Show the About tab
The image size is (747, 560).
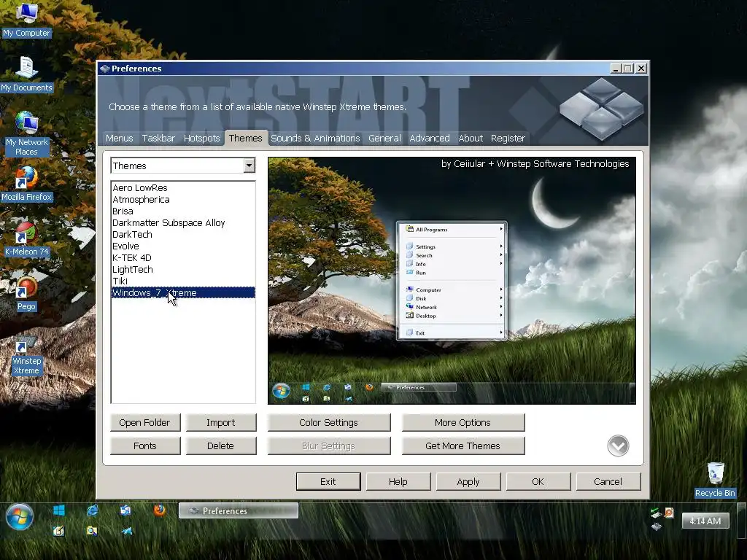pyautogui.click(x=471, y=138)
